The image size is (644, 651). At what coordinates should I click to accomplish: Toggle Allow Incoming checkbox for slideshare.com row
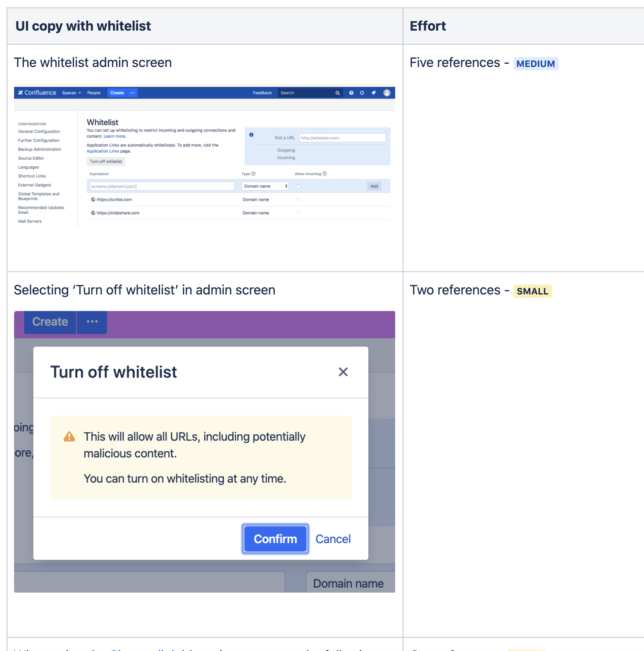[298, 213]
